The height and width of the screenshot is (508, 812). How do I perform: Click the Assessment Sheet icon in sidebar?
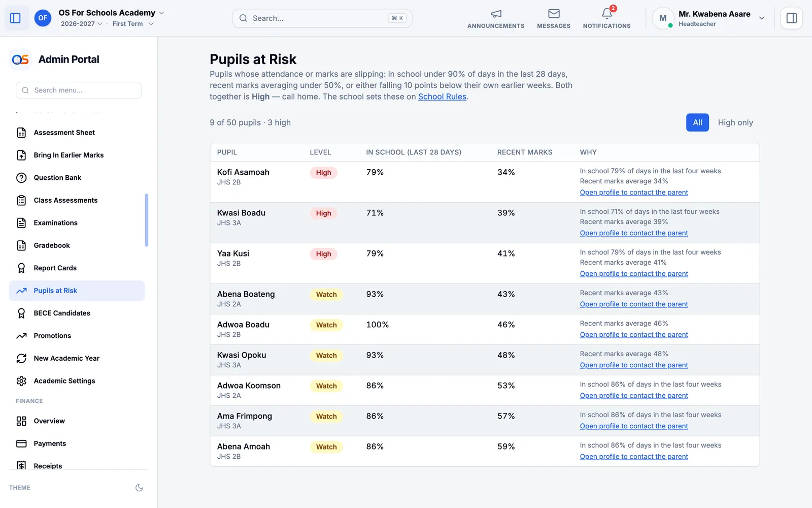[x=21, y=133]
